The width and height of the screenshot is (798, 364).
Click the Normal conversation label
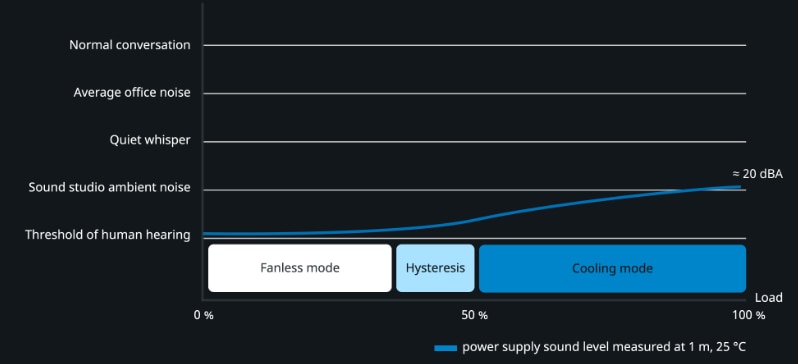click(x=130, y=45)
